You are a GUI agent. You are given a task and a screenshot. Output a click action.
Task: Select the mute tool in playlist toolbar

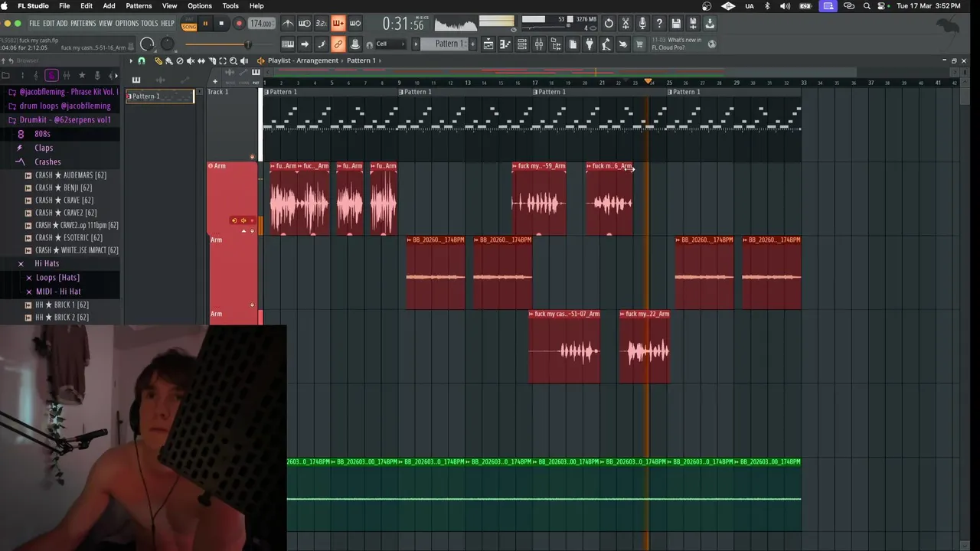pos(191,60)
